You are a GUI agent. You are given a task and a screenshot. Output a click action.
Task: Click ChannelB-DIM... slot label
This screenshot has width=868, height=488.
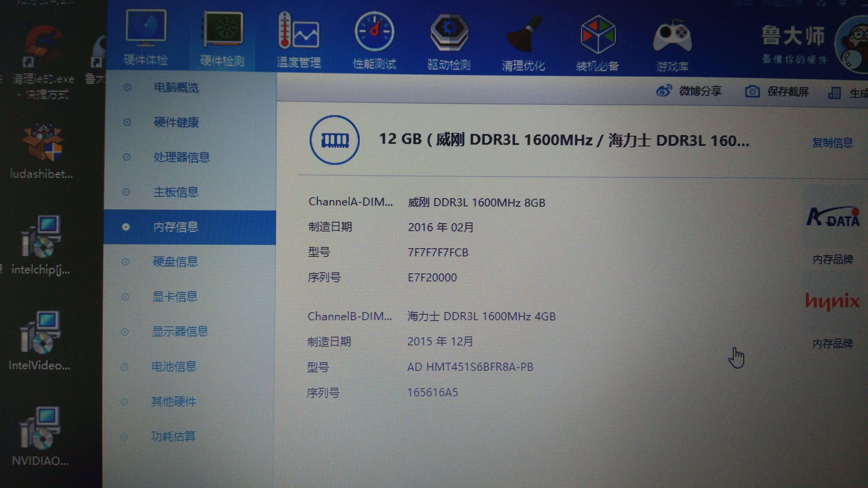tap(350, 316)
